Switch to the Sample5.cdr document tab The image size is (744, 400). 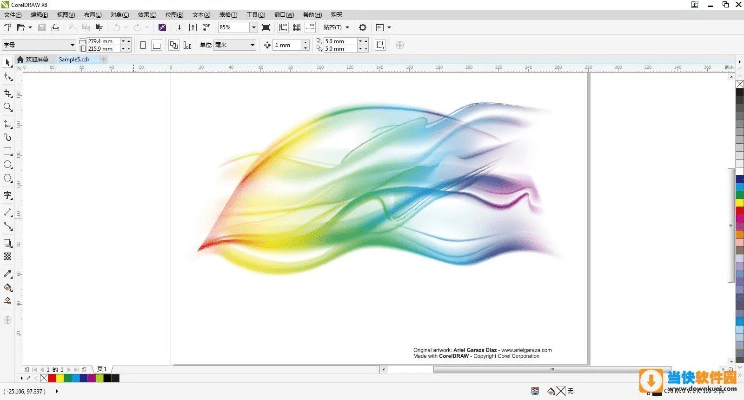pyautogui.click(x=75, y=60)
